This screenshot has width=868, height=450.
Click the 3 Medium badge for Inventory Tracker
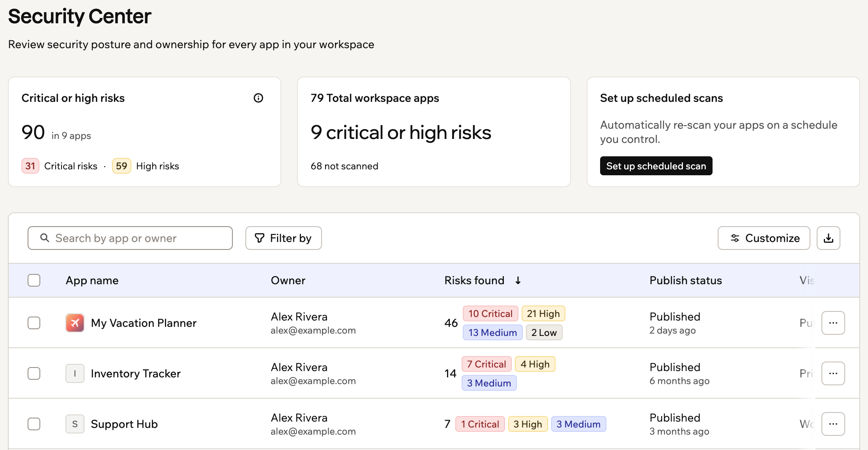tap(489, 383)
